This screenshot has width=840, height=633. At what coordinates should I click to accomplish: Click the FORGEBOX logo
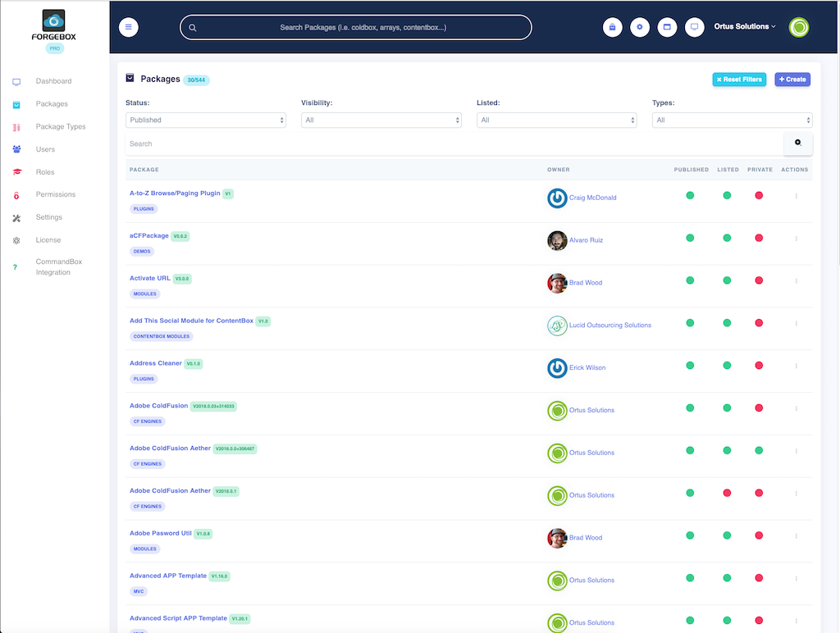pyautogui.click(x=54, y=26)
